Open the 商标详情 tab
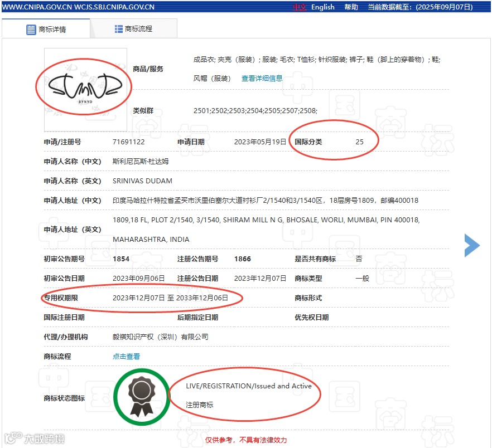The width and height of the screenshot is (492, 448). [46, 29]
